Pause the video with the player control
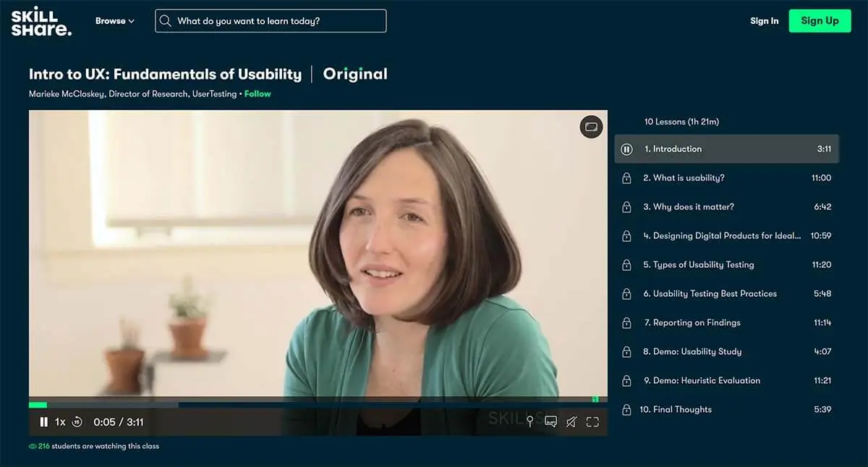Viewport: 868px width, 467px height. [x=43, y=422]
